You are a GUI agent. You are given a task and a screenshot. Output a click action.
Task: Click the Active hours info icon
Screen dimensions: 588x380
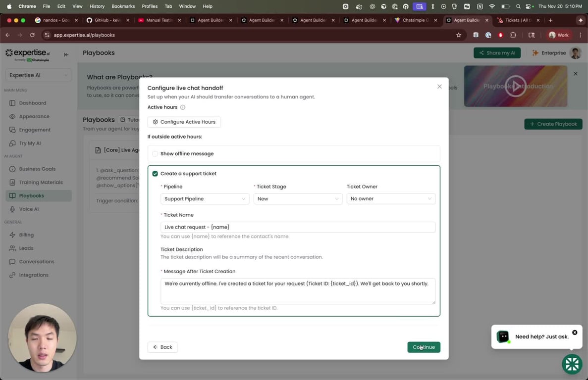(x=183, y=107)
